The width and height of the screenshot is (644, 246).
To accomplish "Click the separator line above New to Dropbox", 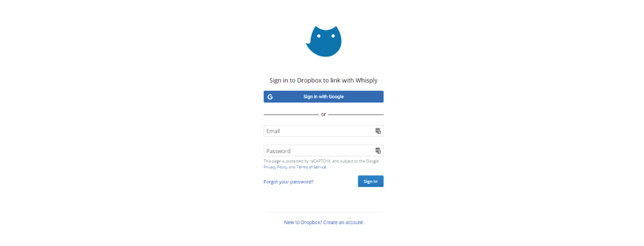I will 323,212.
